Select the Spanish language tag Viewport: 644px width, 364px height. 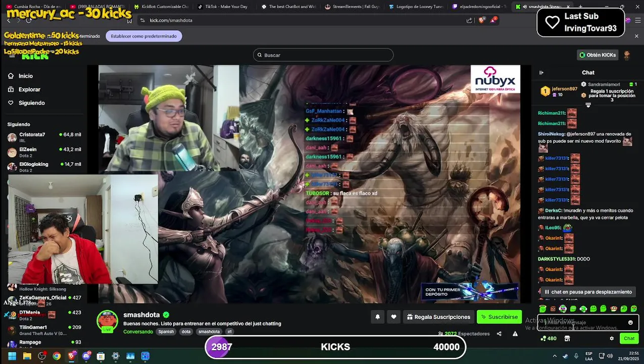(x=166, y=332)
